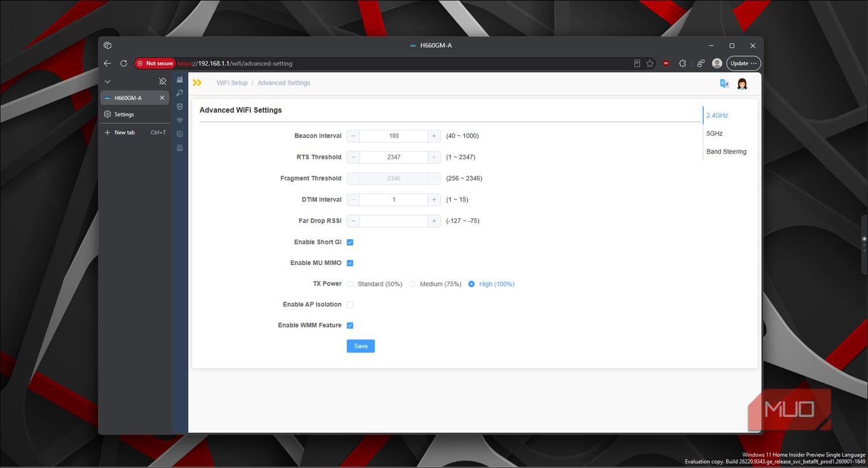868x468 pixels.
Task: Click the Not secure site badge
Action: pyautogui.click(x=155, y=63)
